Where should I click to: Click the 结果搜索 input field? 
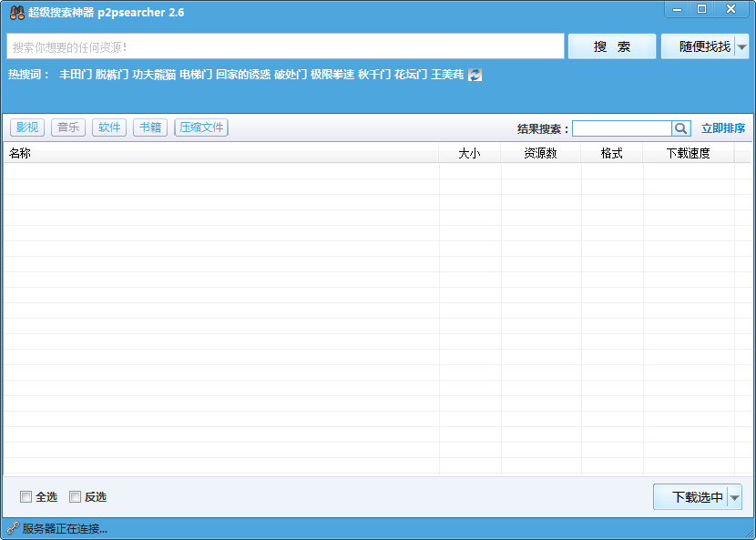624,127
